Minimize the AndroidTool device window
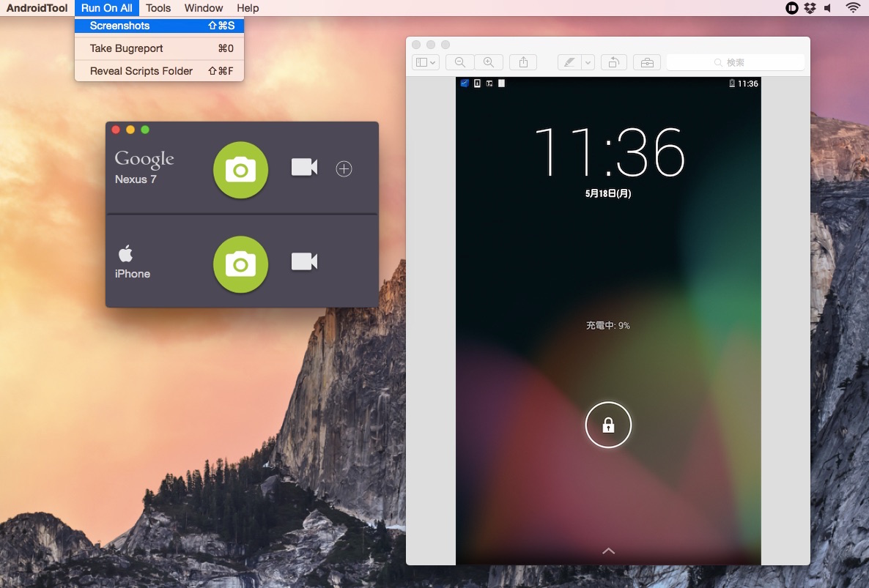The height and width of the screenshot is (588, 869). (130, 130)
